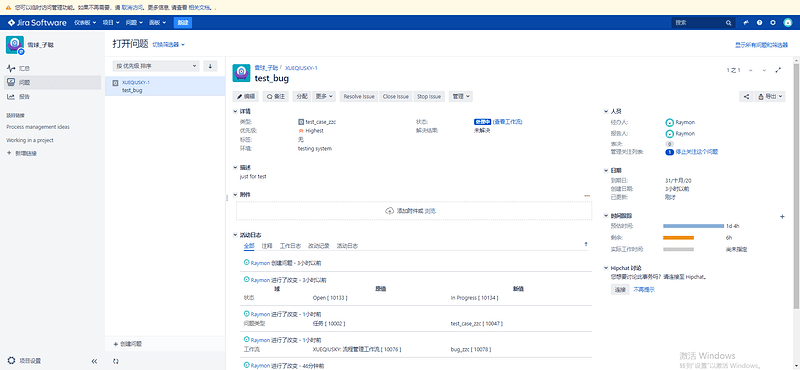Collapse the 人员 people section

[x=606, y=111]
